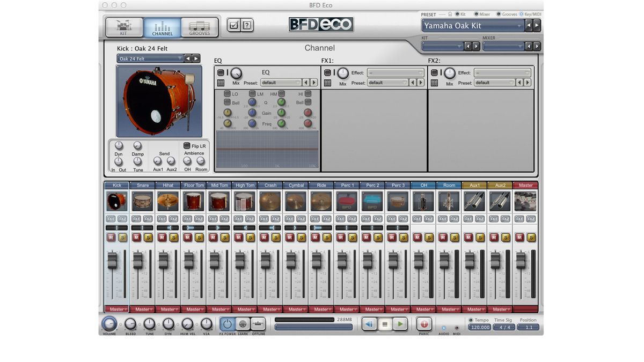
Task: Click the Offline button icon
Action: pos(258,324)
